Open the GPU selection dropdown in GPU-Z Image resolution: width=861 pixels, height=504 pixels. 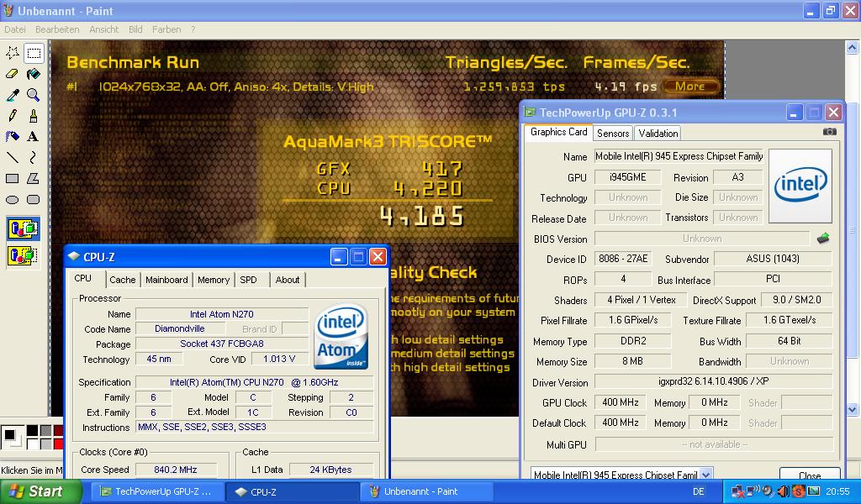pyautogui.click(x=706, y=475)
